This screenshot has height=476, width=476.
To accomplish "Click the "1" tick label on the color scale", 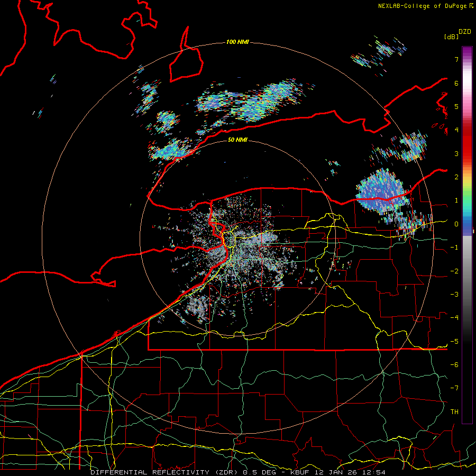I will coord(456,200).
